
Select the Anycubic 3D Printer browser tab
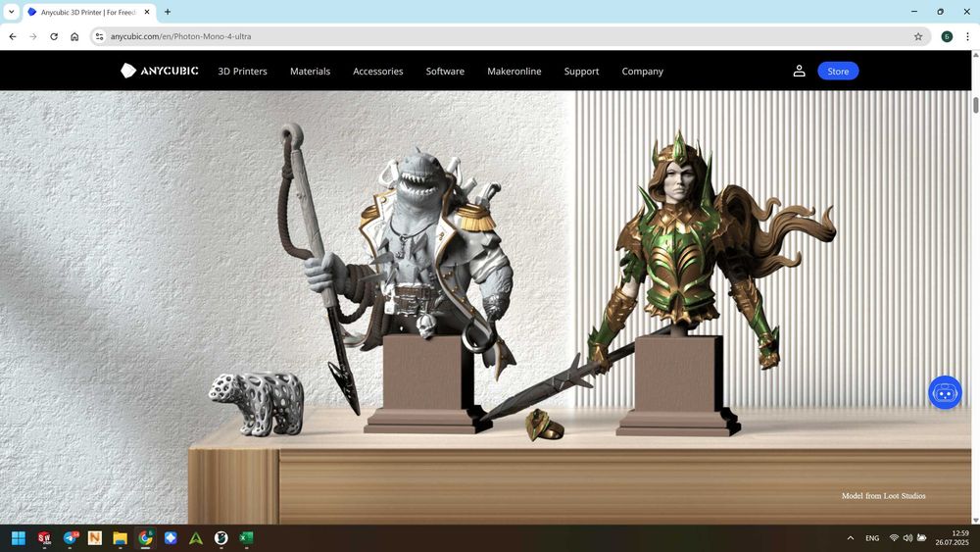(x=87, y=12)
